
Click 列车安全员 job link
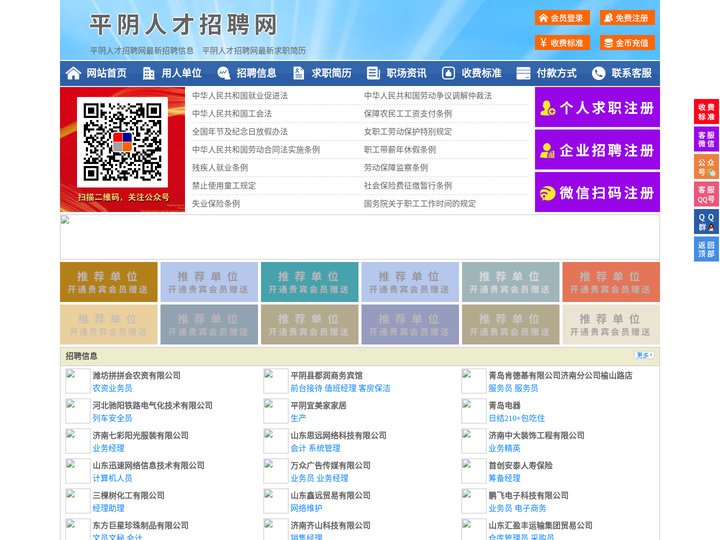click(x=112, y=418)
